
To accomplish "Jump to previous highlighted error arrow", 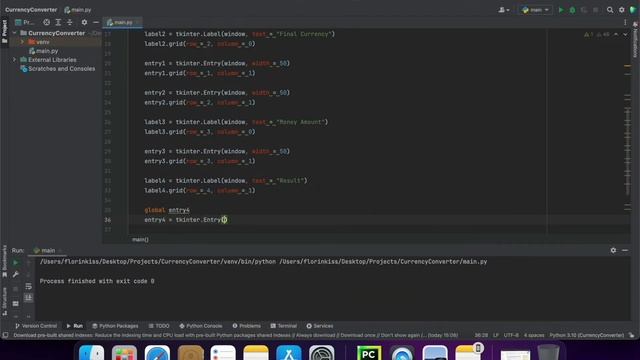I will [616, 35].
